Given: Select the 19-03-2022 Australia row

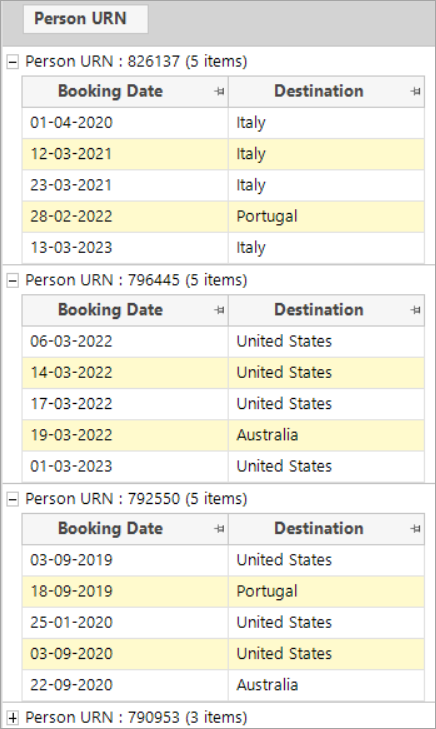Looking at the screenshot, I should coord(223,435).
